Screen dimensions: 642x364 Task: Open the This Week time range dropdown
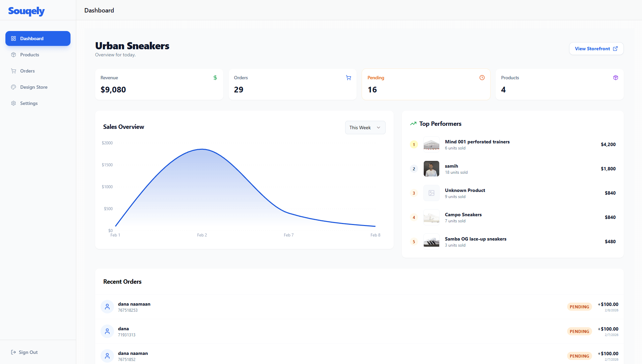coord(365,128)
